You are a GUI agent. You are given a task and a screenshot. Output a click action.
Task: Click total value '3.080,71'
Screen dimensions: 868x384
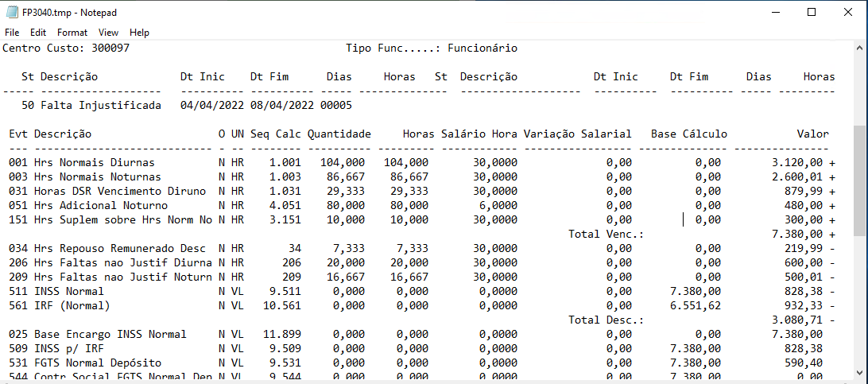click(x=796, y=320)
